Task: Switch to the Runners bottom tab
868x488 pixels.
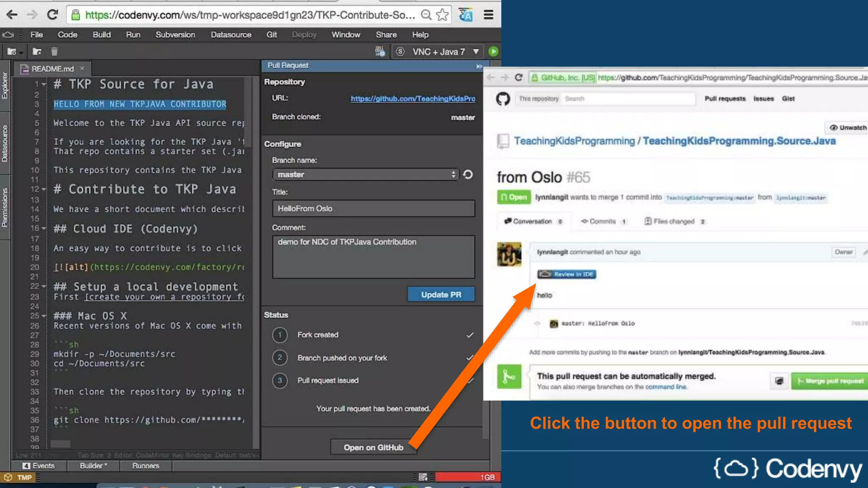Action: tap(146, 466)
